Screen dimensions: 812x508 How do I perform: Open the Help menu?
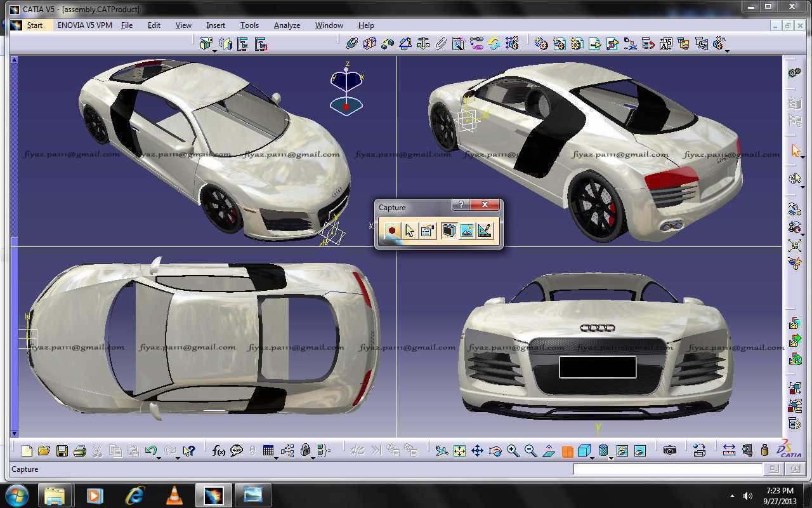tap(366, 25)
